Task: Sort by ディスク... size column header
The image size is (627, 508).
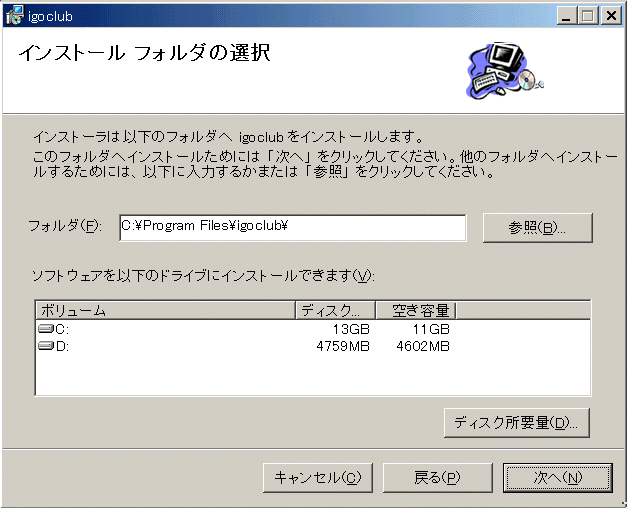Action: [335, 310]
